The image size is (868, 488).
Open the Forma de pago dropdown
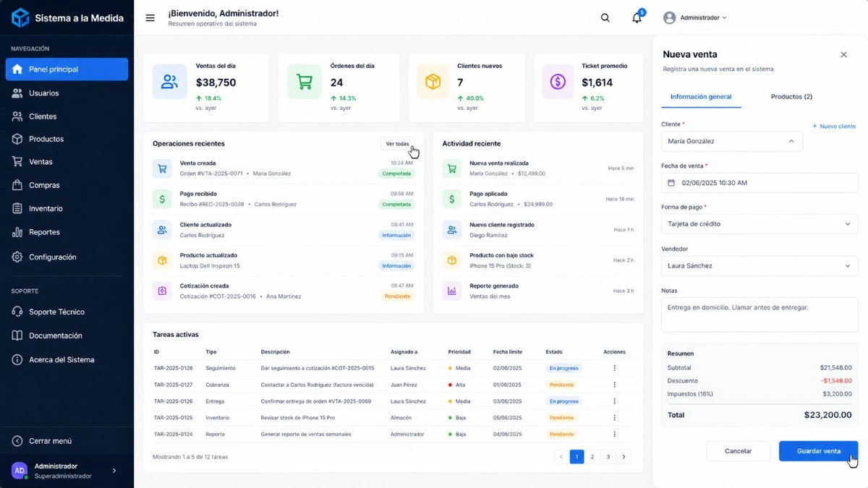click(x=759, y=224)
